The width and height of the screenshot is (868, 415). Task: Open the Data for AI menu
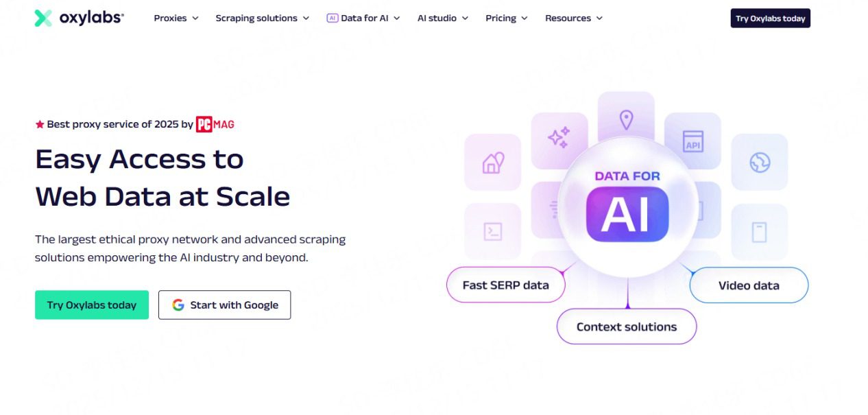click(x=363, y=19)
